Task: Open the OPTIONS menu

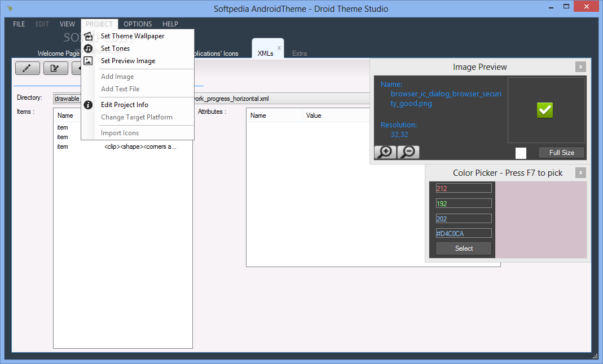Action: tap(138, 24)
